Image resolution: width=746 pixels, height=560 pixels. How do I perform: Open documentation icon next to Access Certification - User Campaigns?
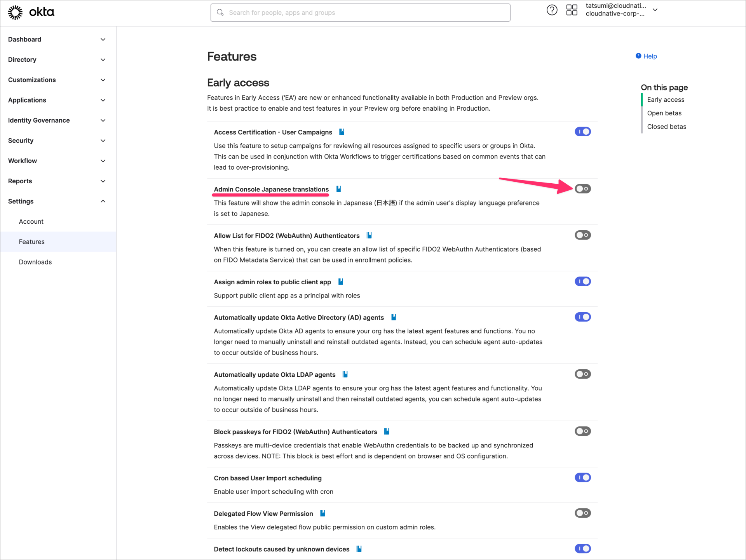(x=342, y=132)
